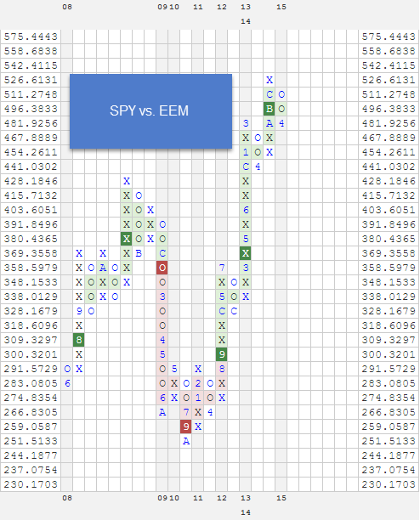The height and width of the screenshot is (520, 420).
Task: Click 403.6051 on the right price axis
Action: point(389,210)
